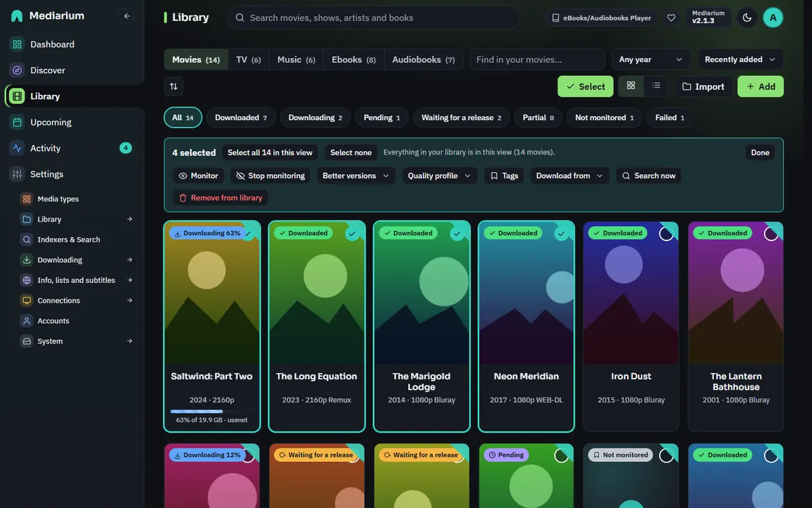Image resolution: width=812 pixels, height=508 pixels.
Task: Filter by Waiting for a release chip
Action: coord(461,117)
